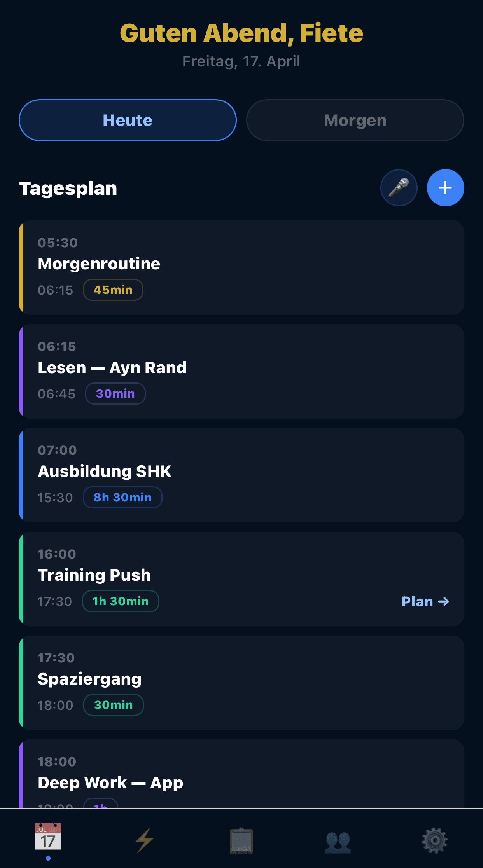Tap the microphone voice input icon

[399, 188]
